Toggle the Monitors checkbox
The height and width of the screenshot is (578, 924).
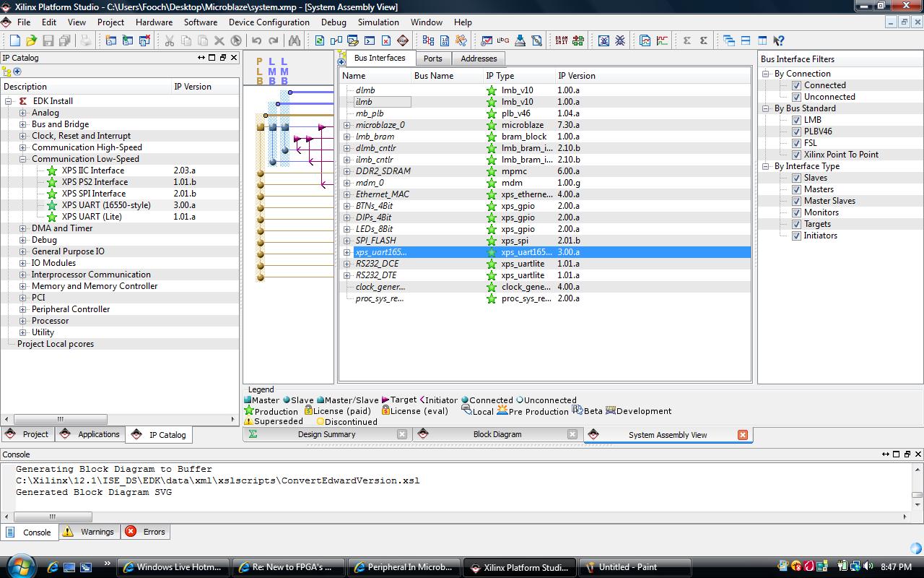click(x=796, y=212)
